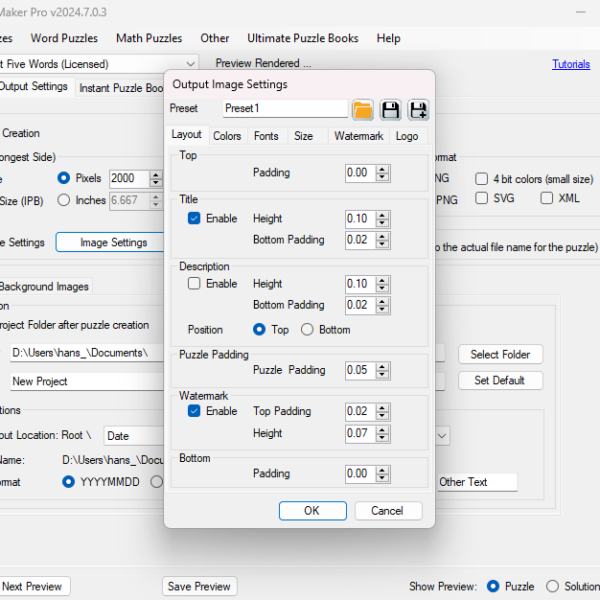Open preset folder icon in dialog
This screenshot has width=600, height=600.
(x=362, y=109)
